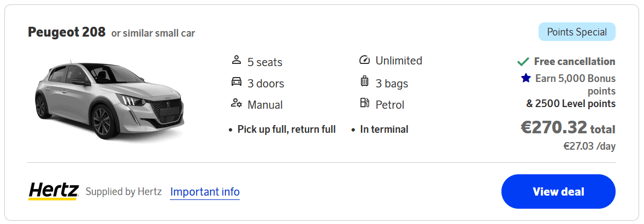The width and height of the screenshot is (644, 224).
Task: Click the Points Special badge
Action: click(577, 32)
